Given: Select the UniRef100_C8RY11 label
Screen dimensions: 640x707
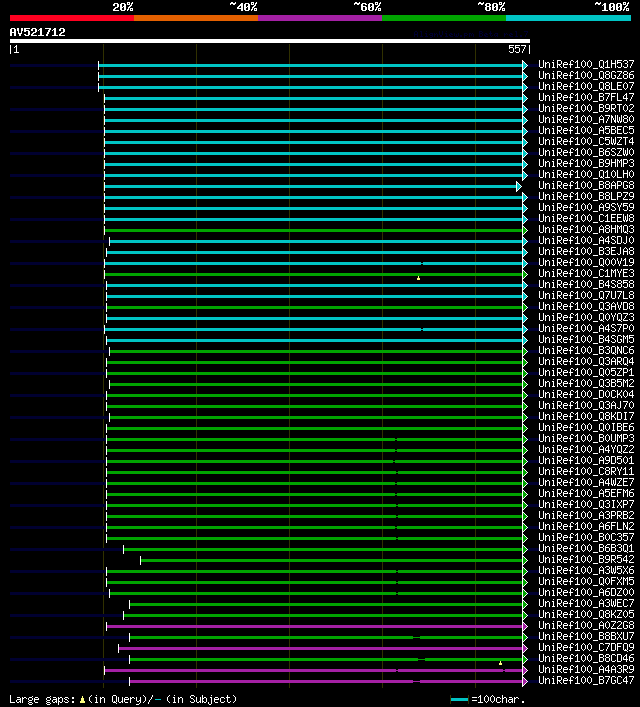Looking at the screenshot, I should (x=586, y=472).
